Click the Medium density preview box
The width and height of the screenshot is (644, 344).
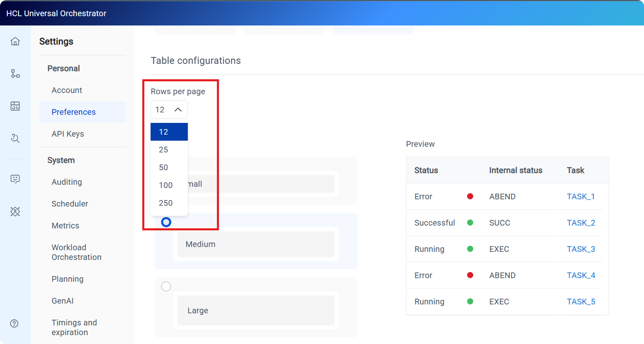[256, 244]
